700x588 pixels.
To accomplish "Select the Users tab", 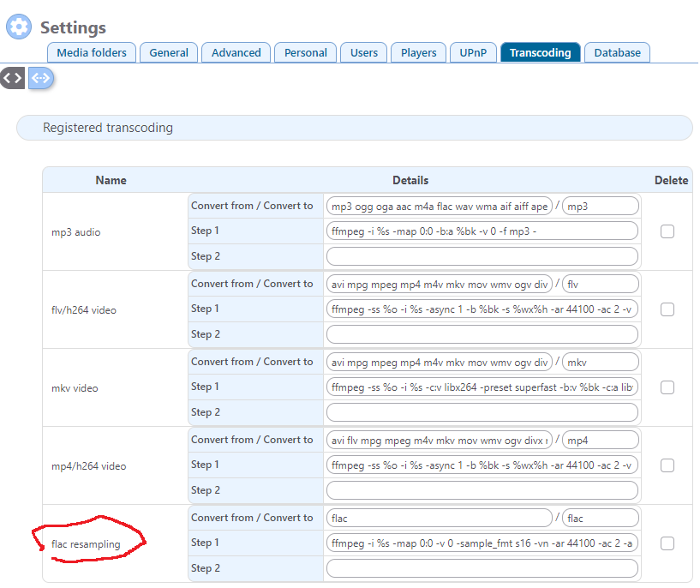I will coord(364,52).
